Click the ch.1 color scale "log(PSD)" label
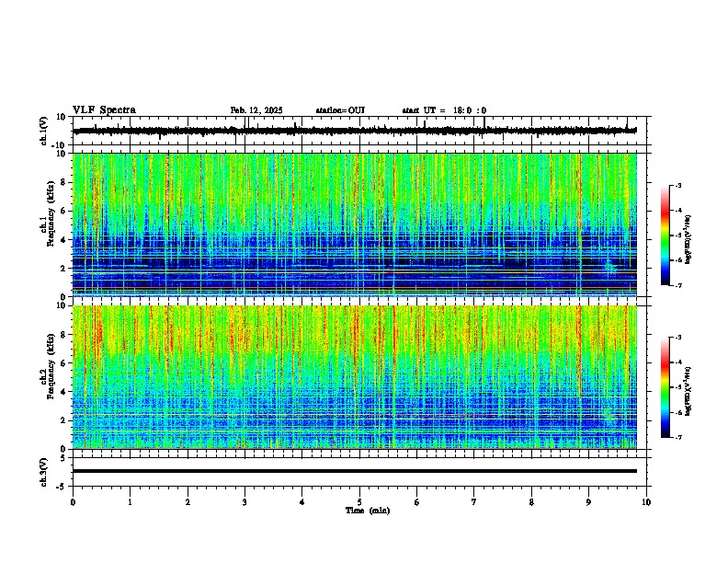 click(688, 240)
